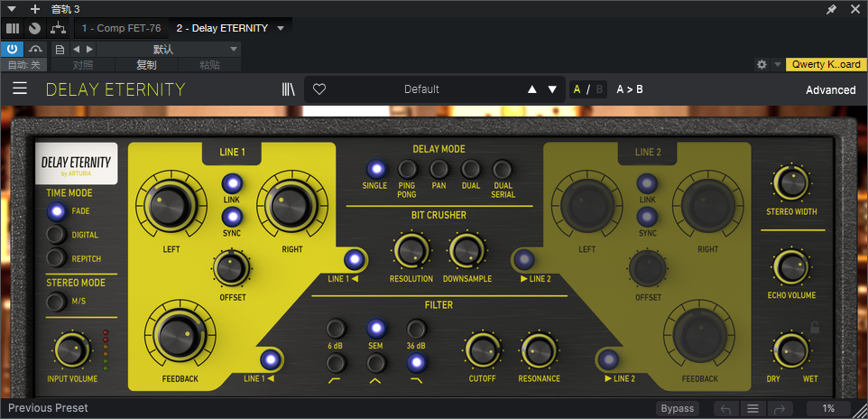This screenshot has height=419, width=868.
Task: Open the 默认 preset dropdown
Action: tap(169, 50)
